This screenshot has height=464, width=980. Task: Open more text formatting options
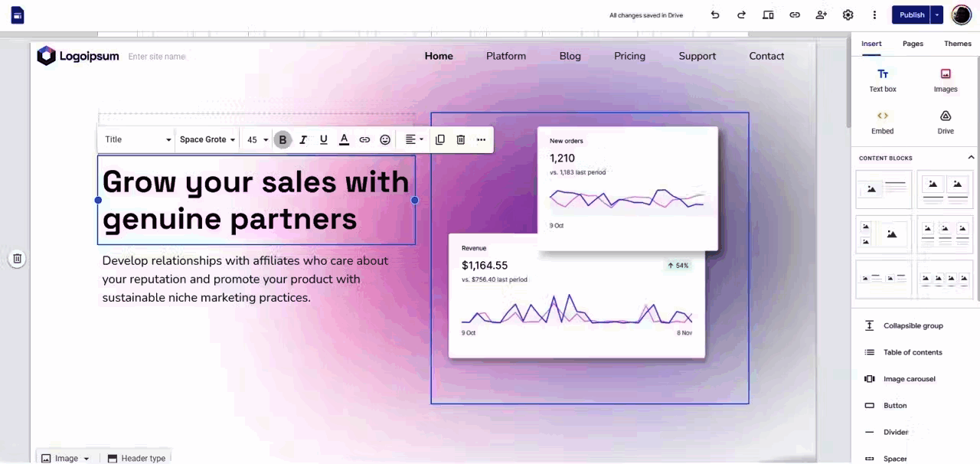[x=481, y=139]
